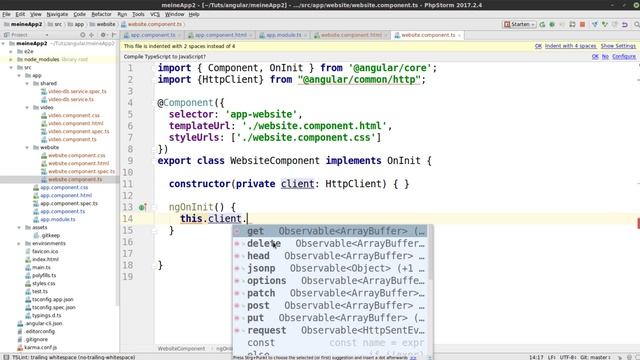The width and height of the screenshot is (640, 360).
Task: Collapse the assets folder
Action: (19, 227)
